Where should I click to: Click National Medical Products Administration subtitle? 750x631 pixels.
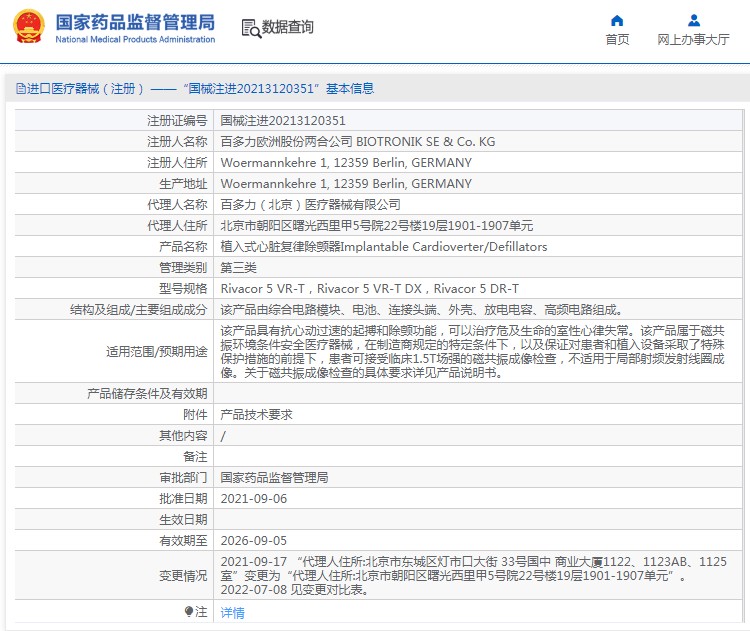tap(135, 39)
